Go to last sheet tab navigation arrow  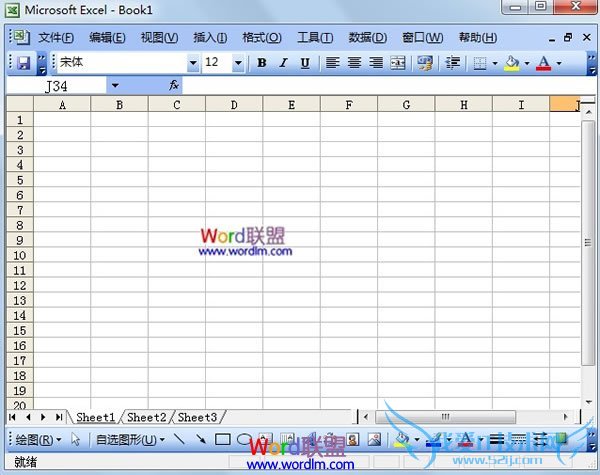tap(59, 417)
